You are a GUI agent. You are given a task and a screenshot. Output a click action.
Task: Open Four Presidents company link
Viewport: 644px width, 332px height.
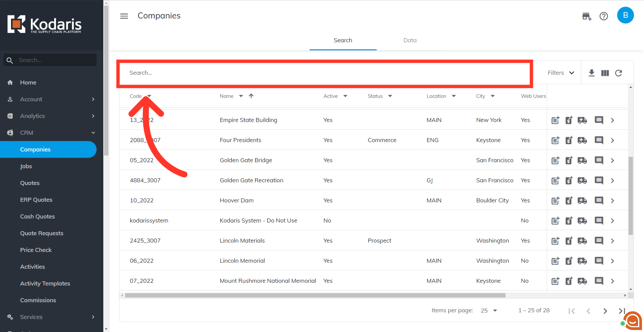tap(240, 140)
